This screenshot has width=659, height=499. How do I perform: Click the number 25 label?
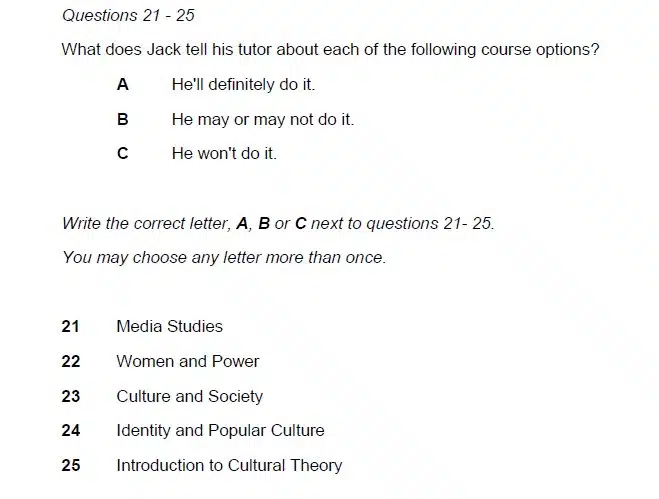pos(71,465)
